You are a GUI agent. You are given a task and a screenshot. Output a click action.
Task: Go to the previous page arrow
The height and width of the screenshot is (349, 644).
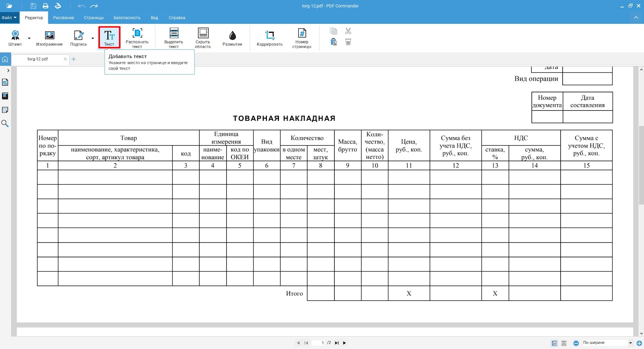[x=298, y=343]
